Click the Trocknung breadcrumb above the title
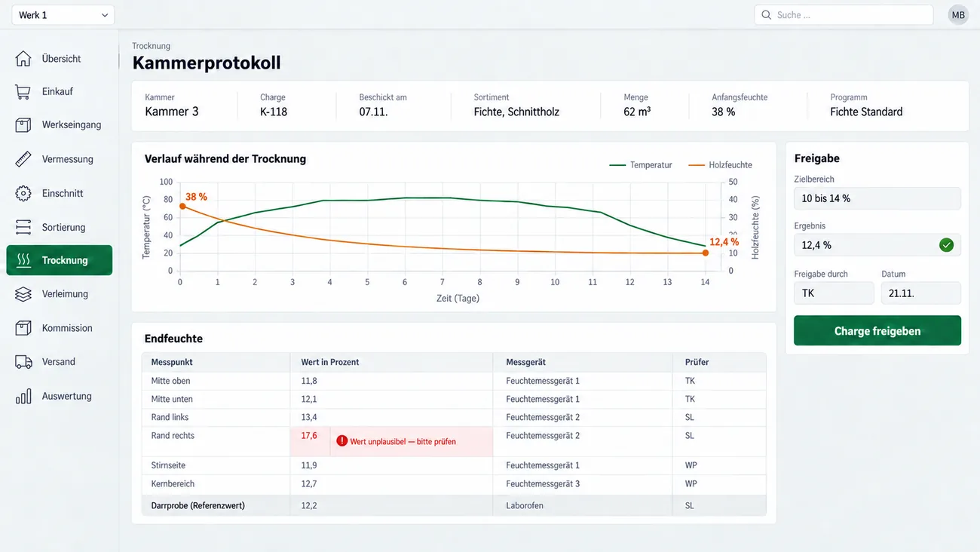Image resolution: width=980 pixels, height=552 pixels. point(151,46)
